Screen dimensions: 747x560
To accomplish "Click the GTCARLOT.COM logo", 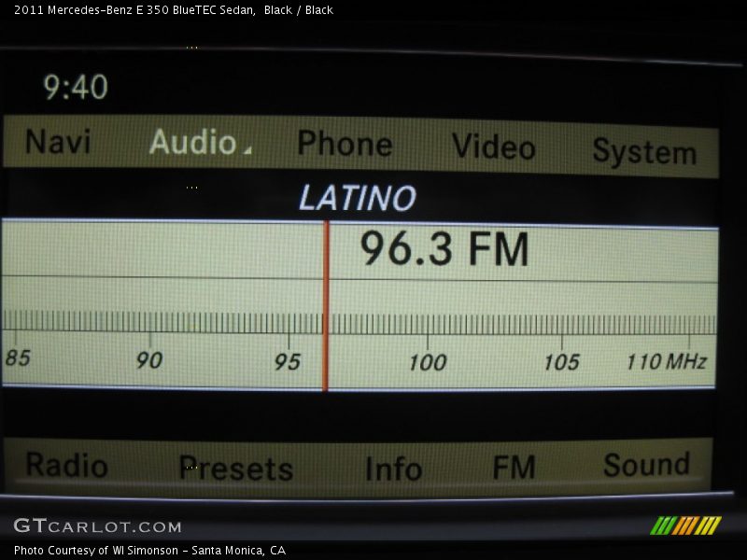I will point(97,526).
